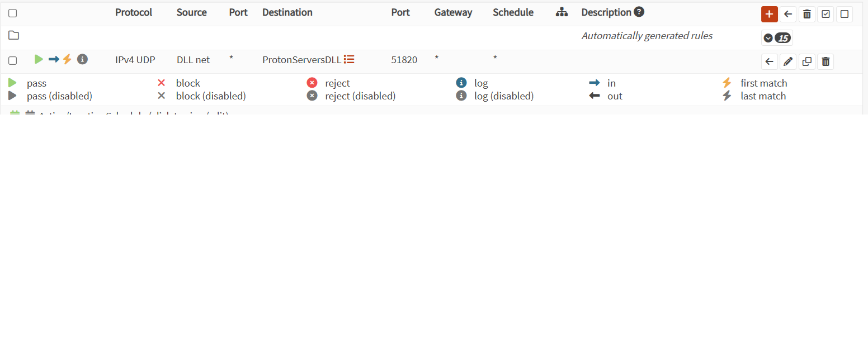Image resolution: width=868 pixels, height=362 pixels.
Task: Move selected rules before the IPv4 UDP rule
Action: pyautogui.click(x=770, y=61)
